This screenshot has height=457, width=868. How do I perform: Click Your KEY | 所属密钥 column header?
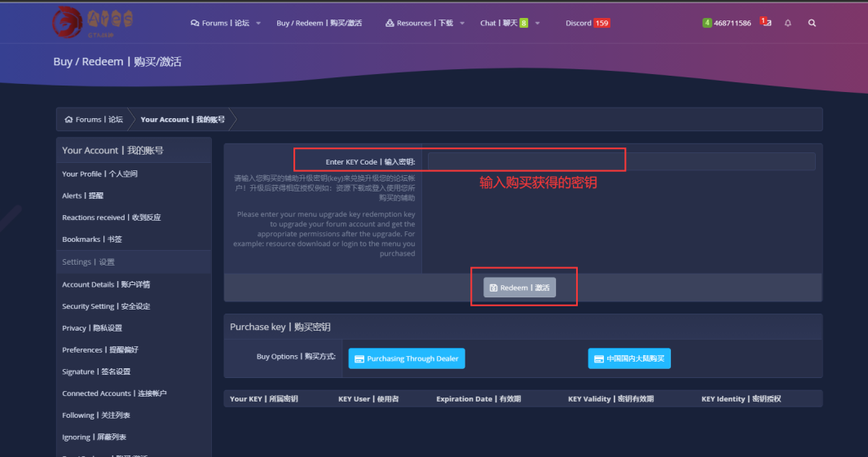[263, 399]
